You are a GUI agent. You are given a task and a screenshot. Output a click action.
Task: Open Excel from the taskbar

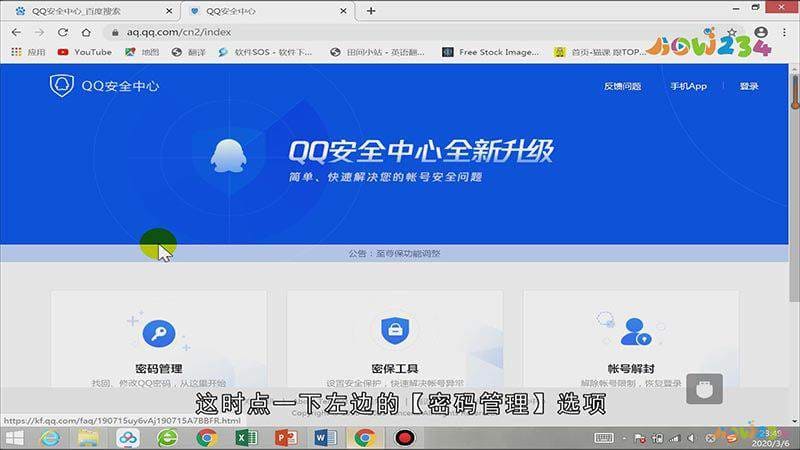(x=246, y=438)
